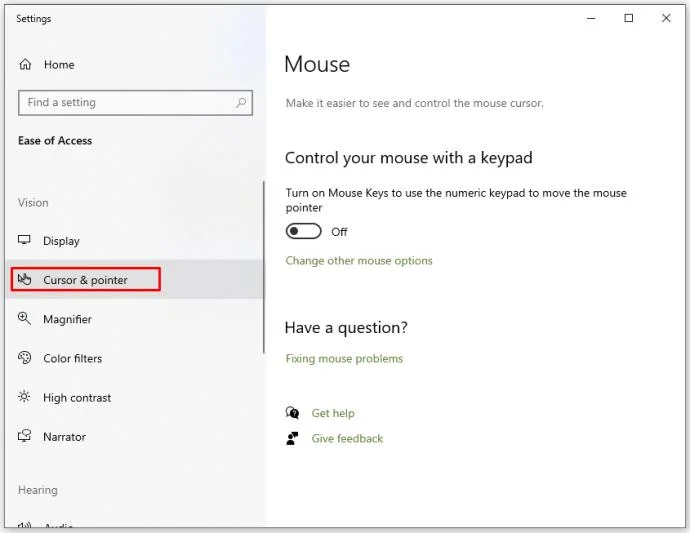Go to High contrast settings
This screenshot has height=533, width=690.
[x=77, y=397]
